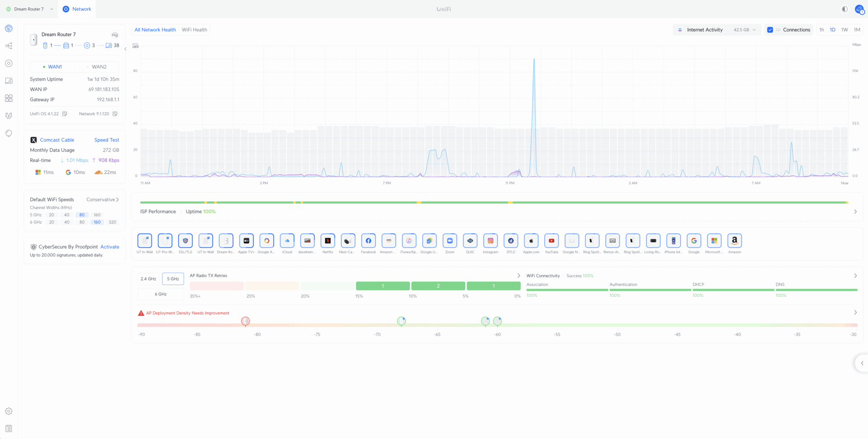Click the Microsoft app icon
Screen dimensions: 868x439
point(714,241)
